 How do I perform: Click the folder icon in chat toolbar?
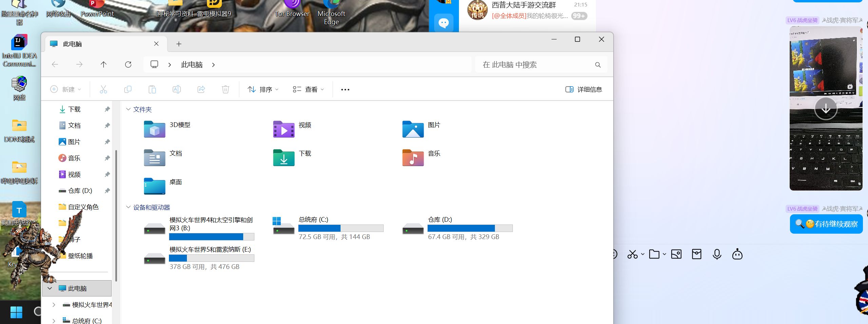[654, 254]
